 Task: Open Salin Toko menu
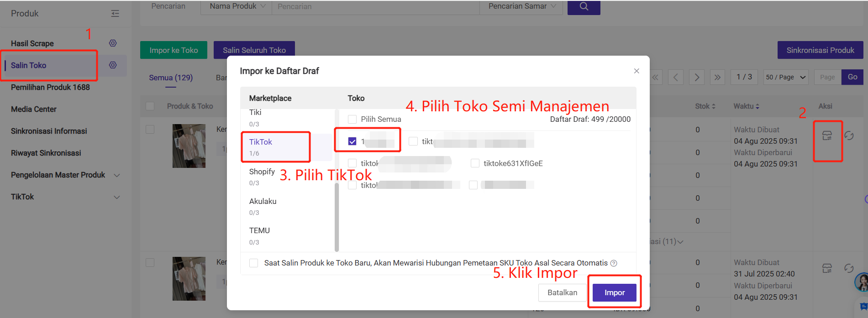29,65
